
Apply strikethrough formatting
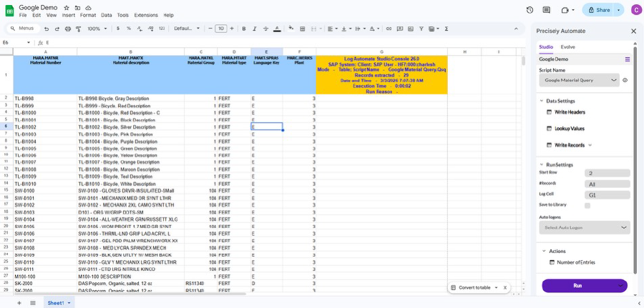tap(265, 29)
